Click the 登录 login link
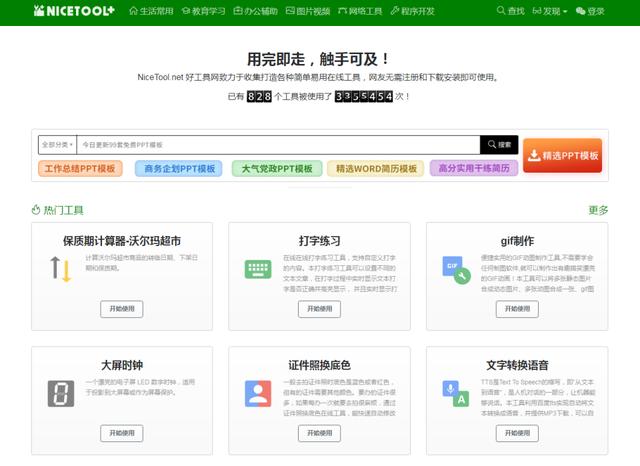 click(x=590, y=11)
